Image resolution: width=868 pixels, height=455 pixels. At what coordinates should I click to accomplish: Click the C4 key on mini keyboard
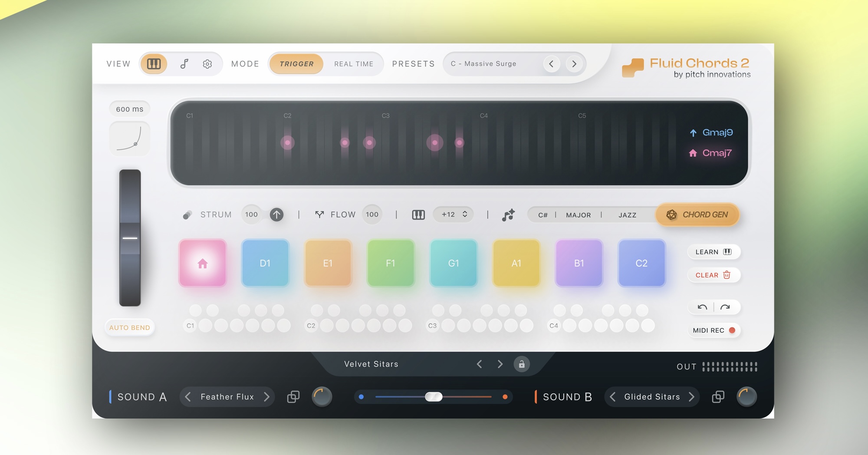(x=554, y=326)
